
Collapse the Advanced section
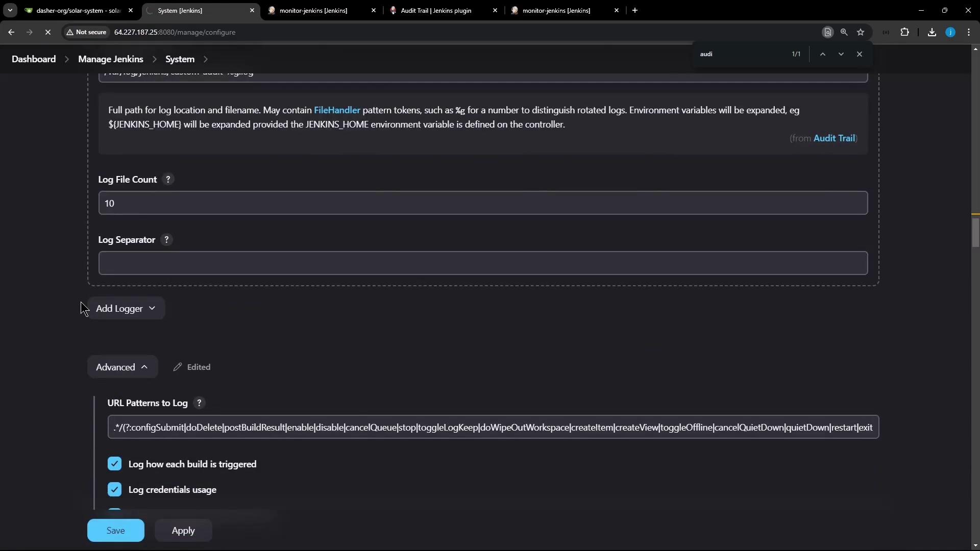coord(122,367)
